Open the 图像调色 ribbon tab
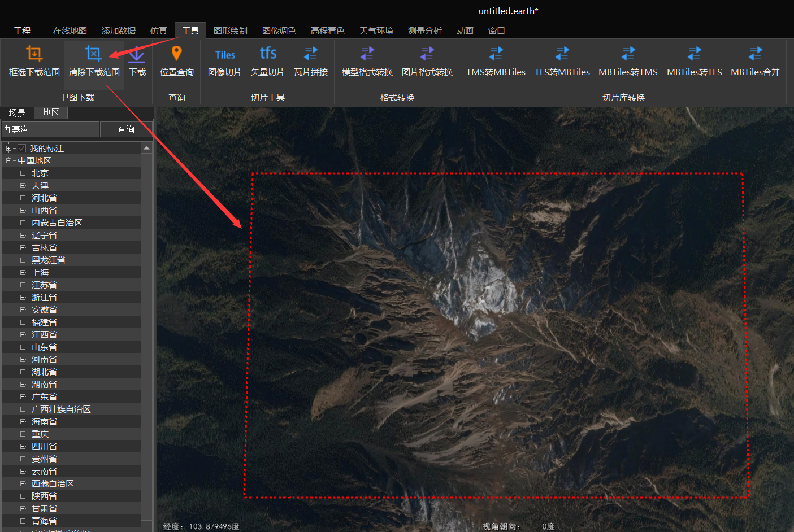The image size is (794, 532). (279, 30)
